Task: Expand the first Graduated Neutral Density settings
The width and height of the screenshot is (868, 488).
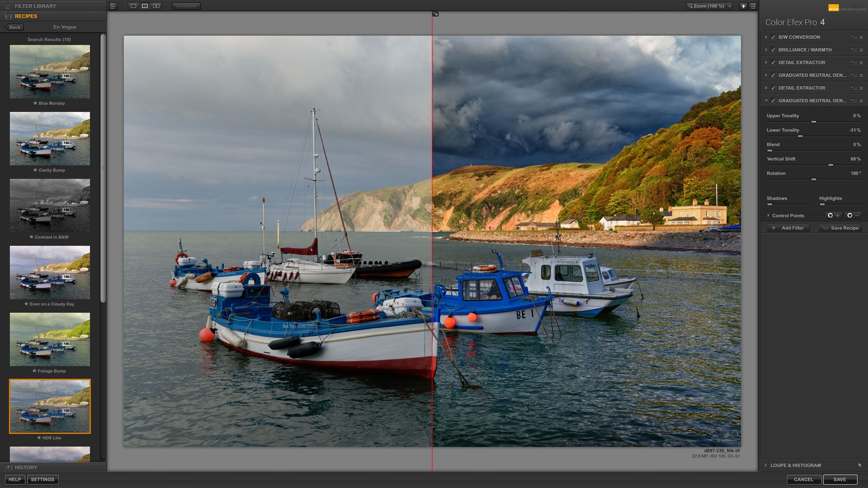Action: tap(766, 75)
